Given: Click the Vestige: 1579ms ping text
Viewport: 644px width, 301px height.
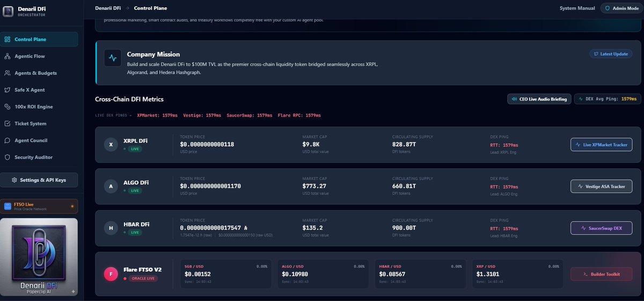Looking at the screenshot, I should pyautogui.click(x=202, y=115).
